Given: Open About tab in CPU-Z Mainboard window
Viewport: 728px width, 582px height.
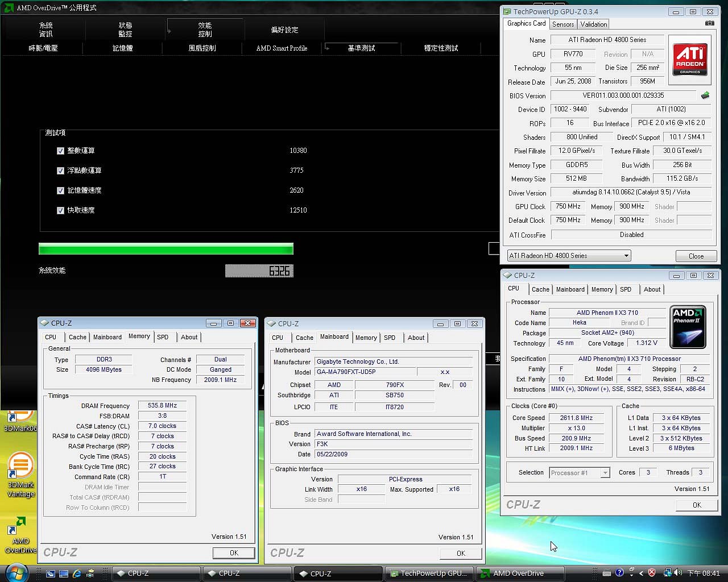Looking at the screenshot, I should tap(416, 338).
